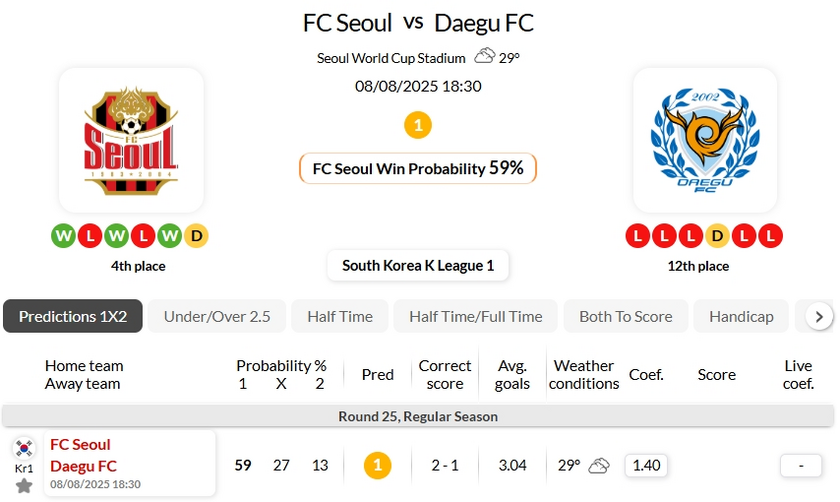The height and width of the screenshot is (502, 840).
Task: Open the South Korea K League 1 link
Action: 418,265
